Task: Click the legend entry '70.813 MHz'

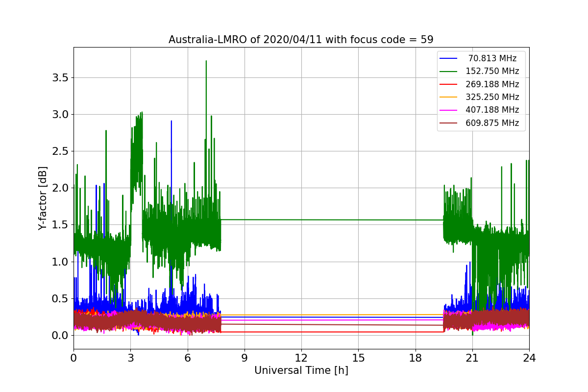Action: pos(492,58)
